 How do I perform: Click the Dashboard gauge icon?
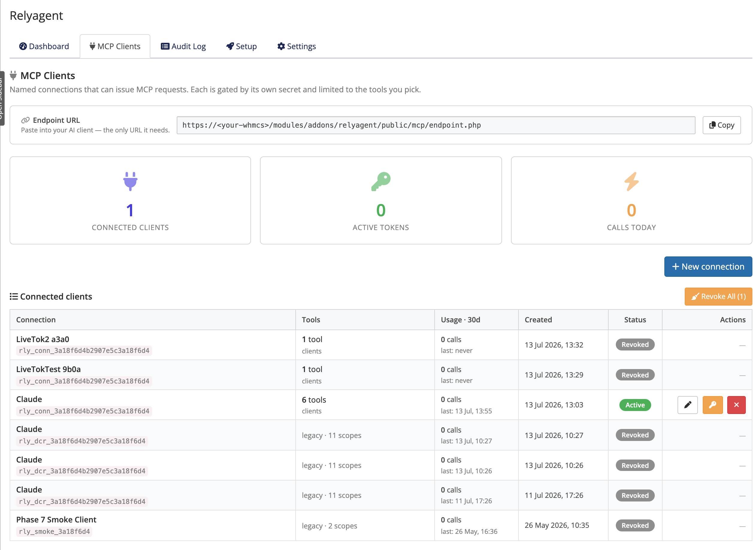pos(23,46)
